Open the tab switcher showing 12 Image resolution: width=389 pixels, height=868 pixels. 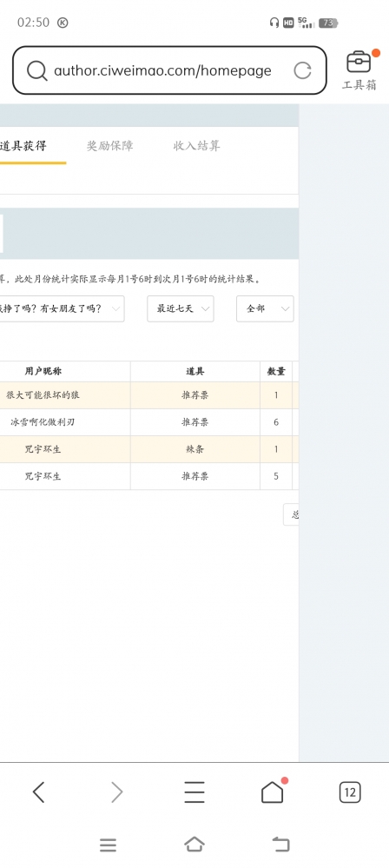(350, 792)
